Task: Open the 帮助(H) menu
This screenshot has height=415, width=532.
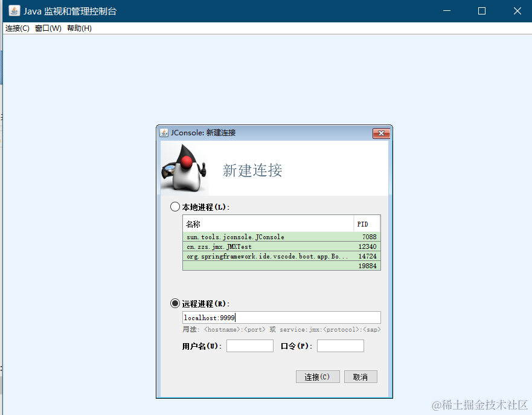Action: click(x=79, y=28)
